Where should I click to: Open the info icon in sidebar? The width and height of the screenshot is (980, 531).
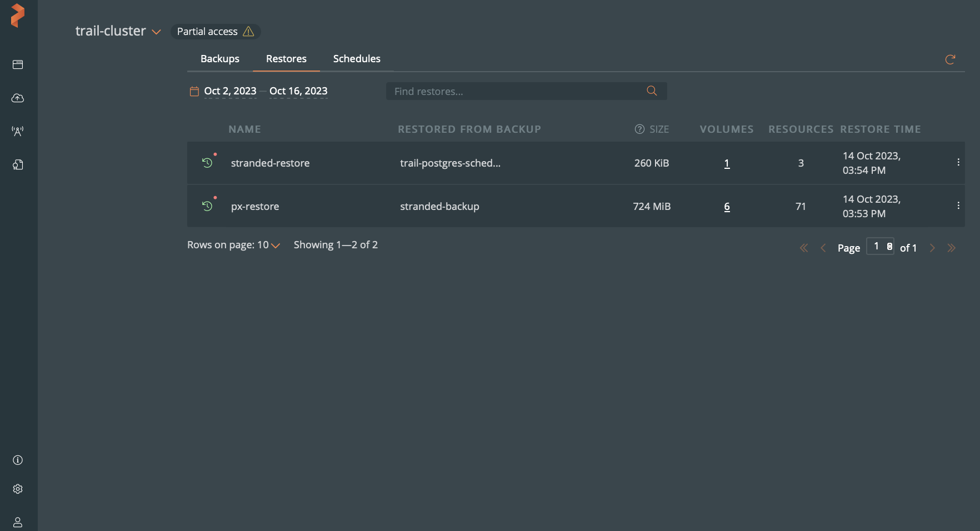coord(18,460)
